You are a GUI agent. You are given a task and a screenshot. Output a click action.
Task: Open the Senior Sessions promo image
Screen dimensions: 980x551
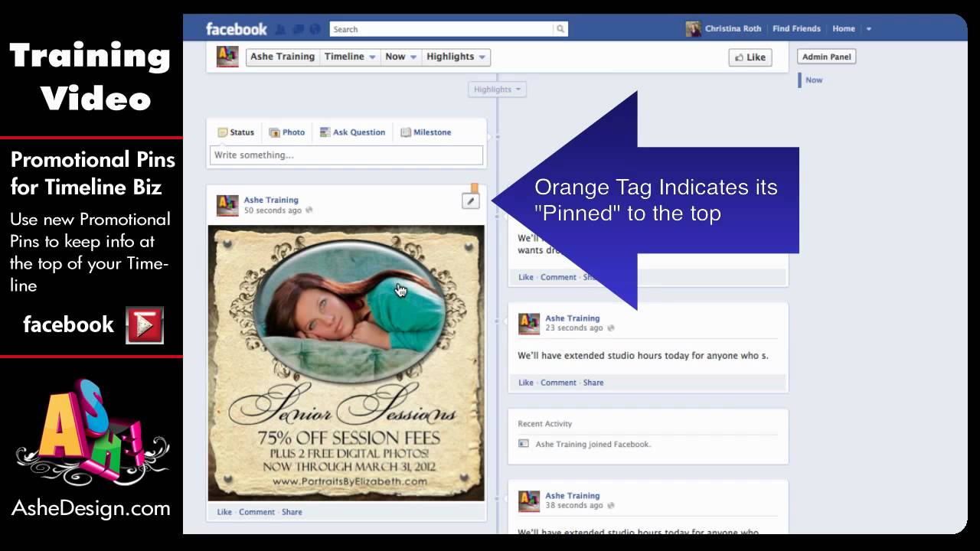pos(346,363)
